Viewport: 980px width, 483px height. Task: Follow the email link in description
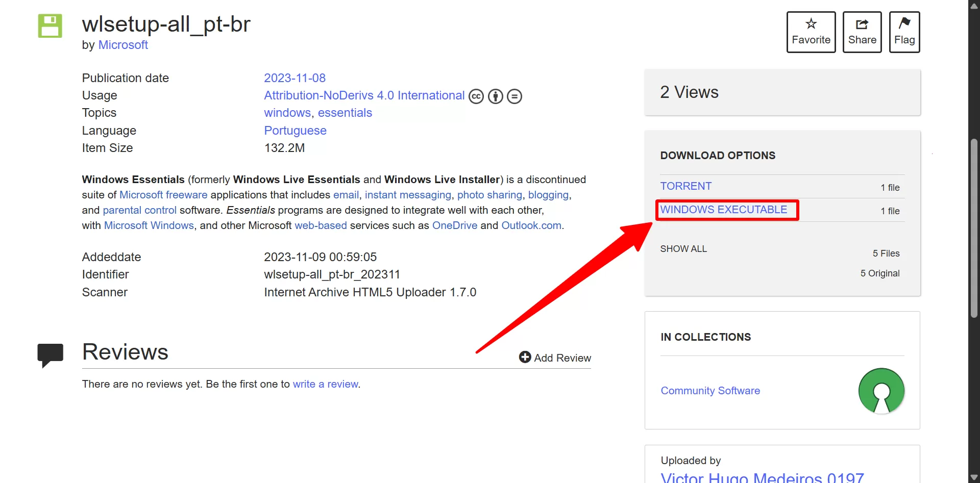346,195
